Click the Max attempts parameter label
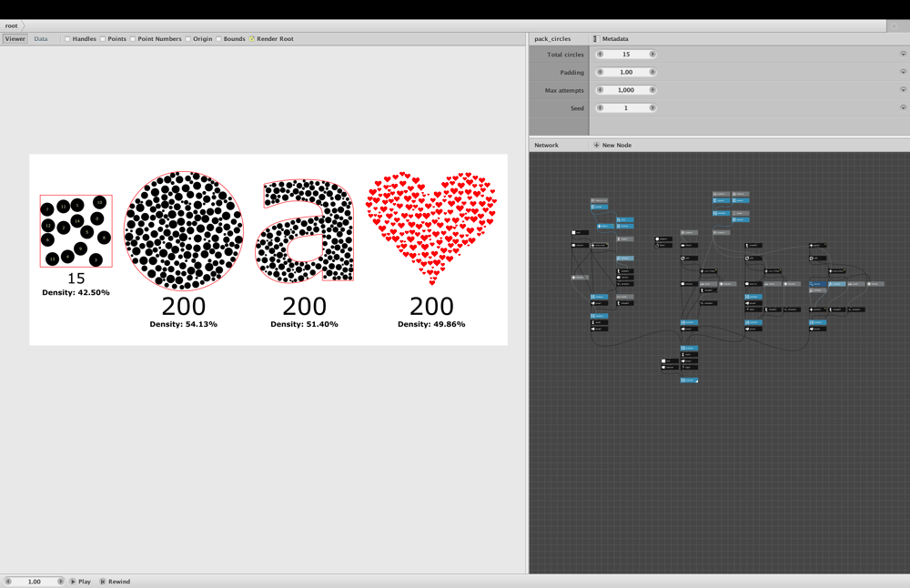 (564, 90)
